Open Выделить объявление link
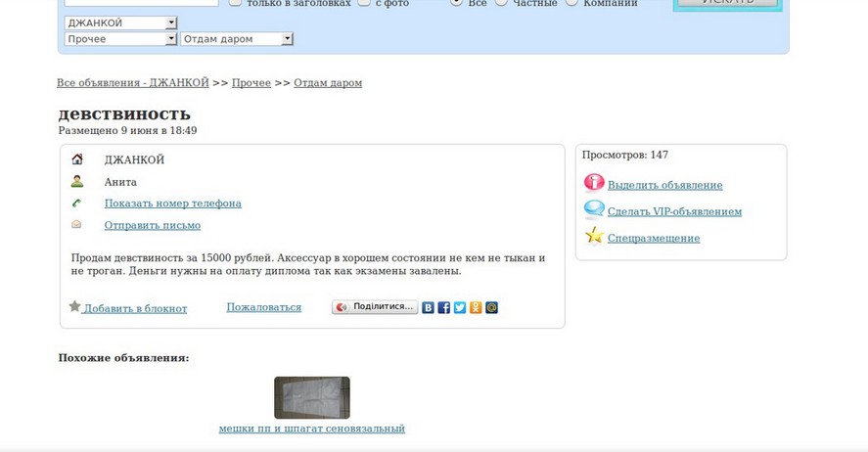 664,185
